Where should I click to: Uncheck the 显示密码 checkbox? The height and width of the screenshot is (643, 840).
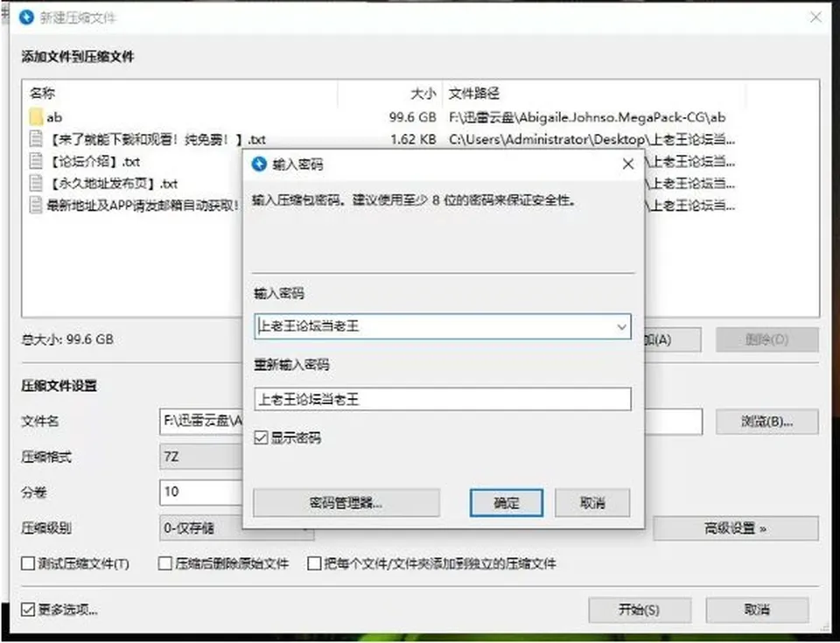click(261, 437)
